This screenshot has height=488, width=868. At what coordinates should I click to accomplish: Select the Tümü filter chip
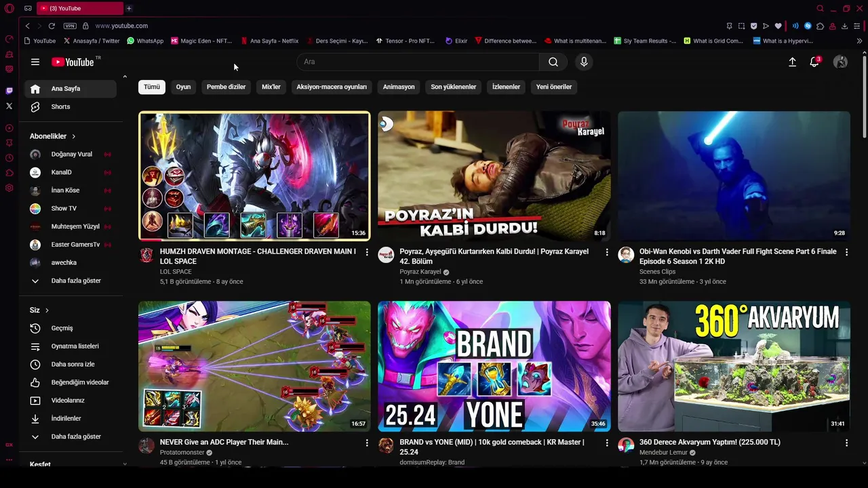(x=152, y=87)
